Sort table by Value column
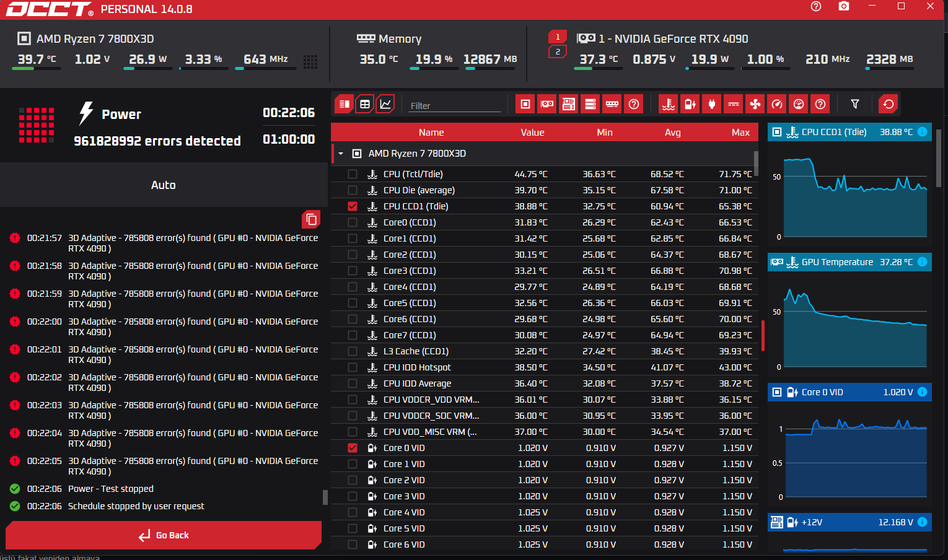The image size is (948, 560). tap(532, 133)
